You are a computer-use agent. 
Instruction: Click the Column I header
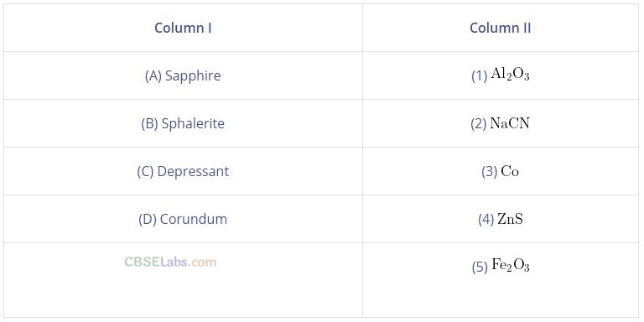(x=183, y=28)
